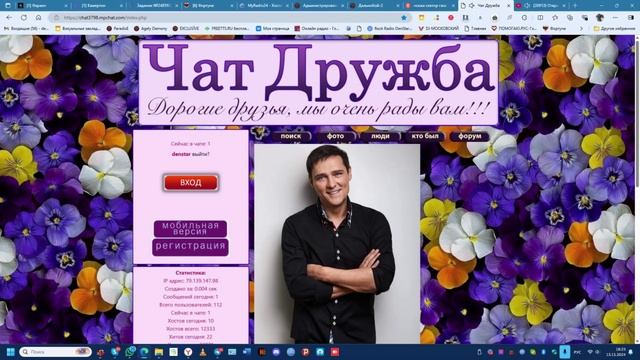640x360 pixels.
Task: Switch to the Чат Дружба browser tab
Action: [485, 6]
